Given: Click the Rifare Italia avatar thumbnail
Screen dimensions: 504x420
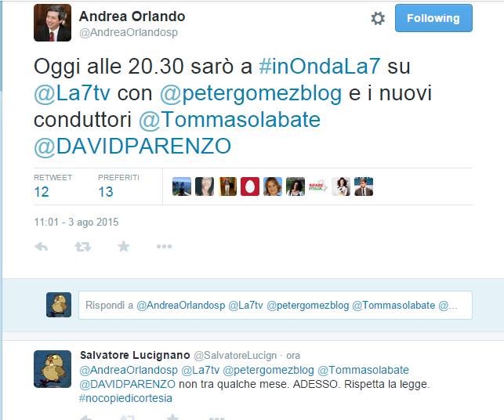Looking at the screenshot, I should [x=318, y=186].
